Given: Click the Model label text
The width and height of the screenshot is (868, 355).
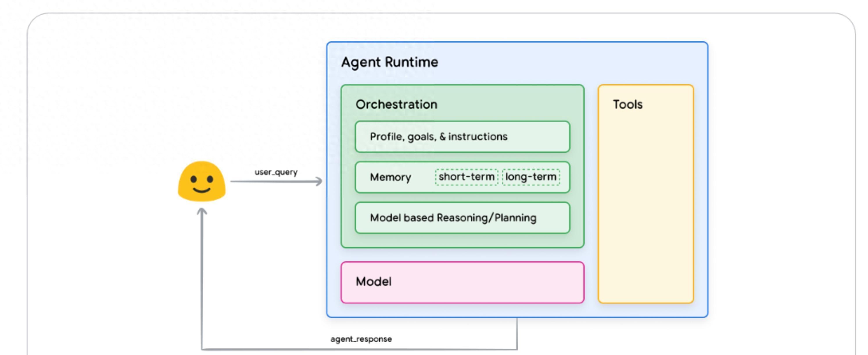Looking at the screenshot, I should tap(373, 282).
